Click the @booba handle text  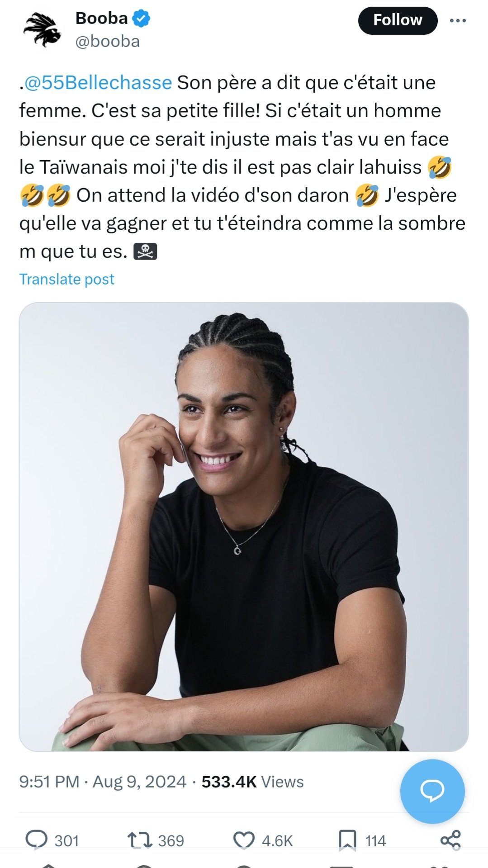pos(108,42)
